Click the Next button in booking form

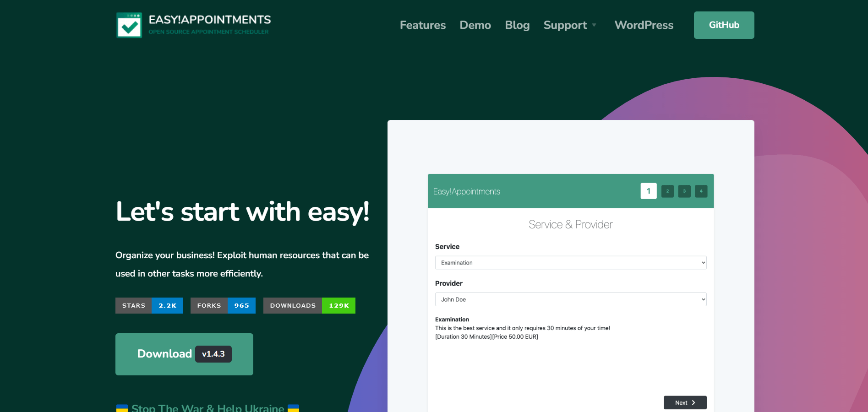point(685,402)
